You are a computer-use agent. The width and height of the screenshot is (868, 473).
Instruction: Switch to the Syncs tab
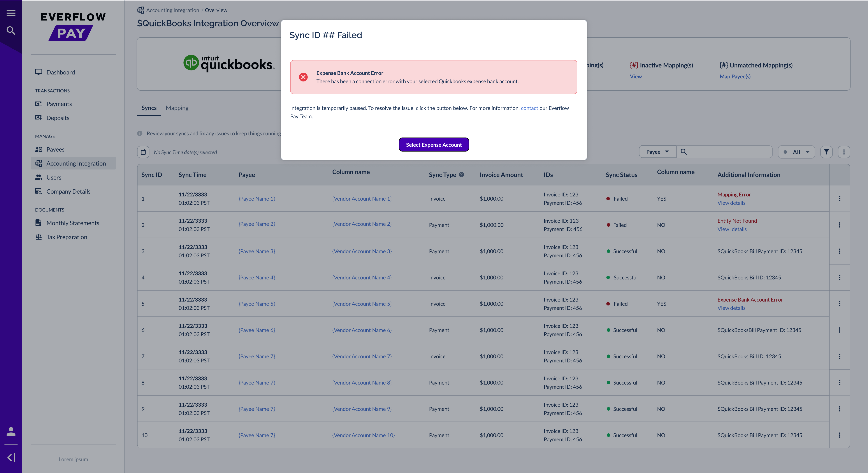click(149, 108)
